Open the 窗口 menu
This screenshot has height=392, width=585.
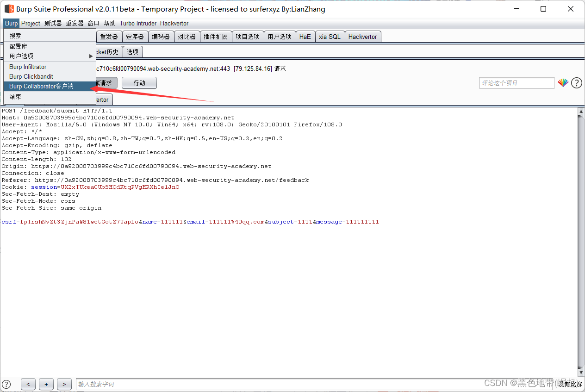tap(93, 23)
